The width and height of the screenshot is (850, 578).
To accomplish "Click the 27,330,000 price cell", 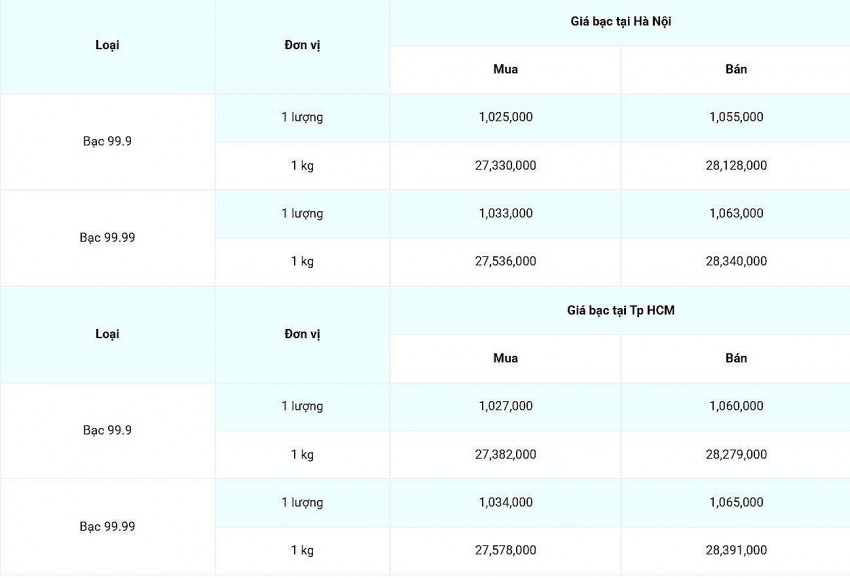I will click(505, 165).
